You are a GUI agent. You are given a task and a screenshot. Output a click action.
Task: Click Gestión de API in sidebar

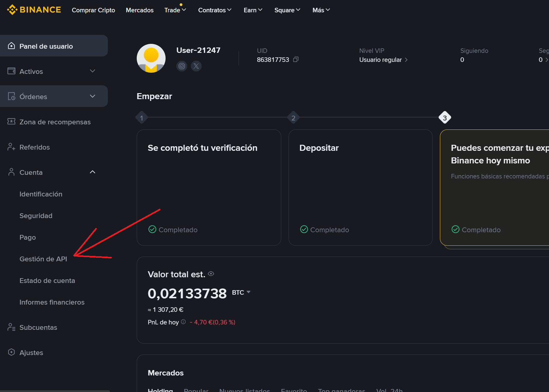click(x=43, y=259)
